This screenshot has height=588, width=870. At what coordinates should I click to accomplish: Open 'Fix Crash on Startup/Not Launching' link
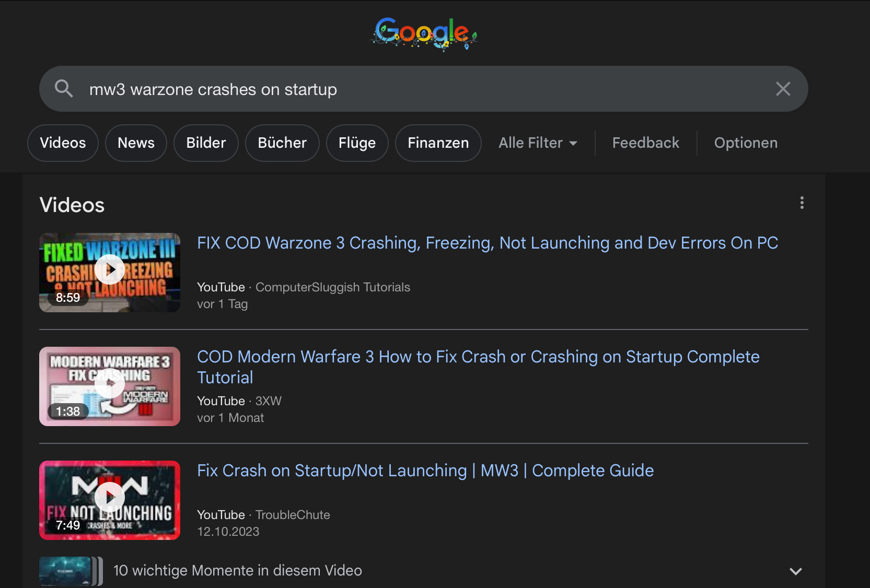(x=425, y=471)
